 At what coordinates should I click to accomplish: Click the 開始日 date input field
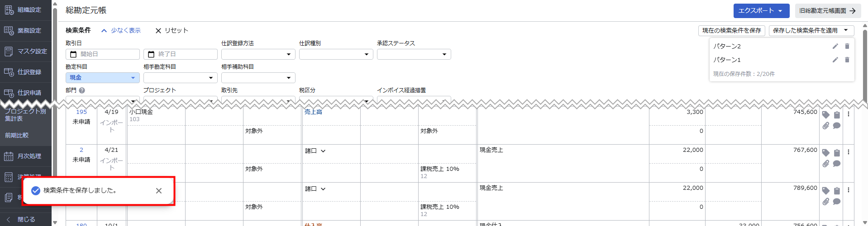tap(103, 54)
